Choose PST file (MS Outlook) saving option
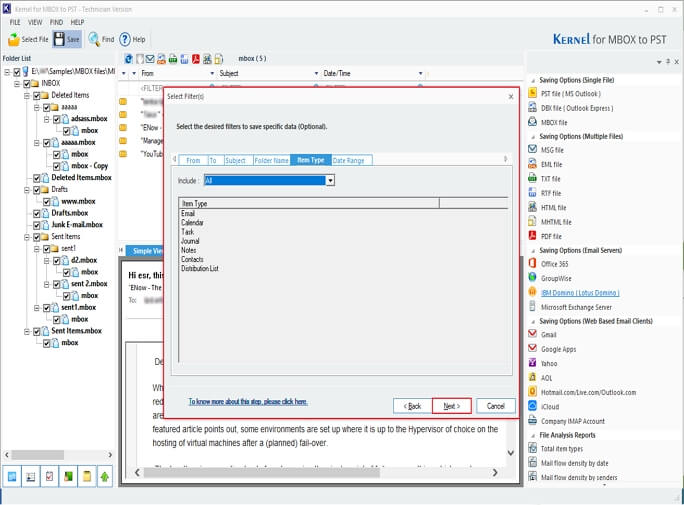The image size is (684, 505). 571,94
